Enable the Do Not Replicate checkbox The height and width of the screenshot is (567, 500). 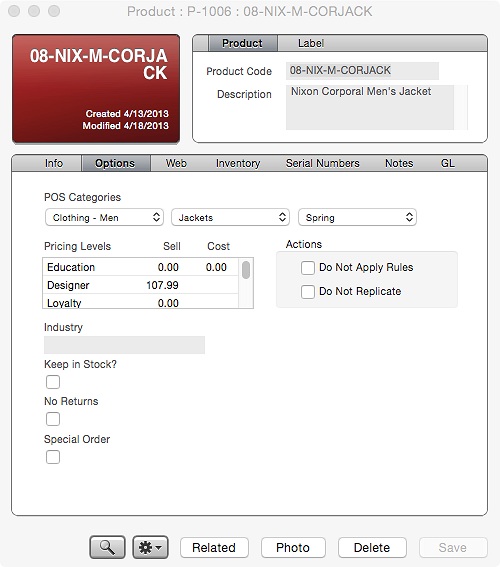tap(308, 291)
